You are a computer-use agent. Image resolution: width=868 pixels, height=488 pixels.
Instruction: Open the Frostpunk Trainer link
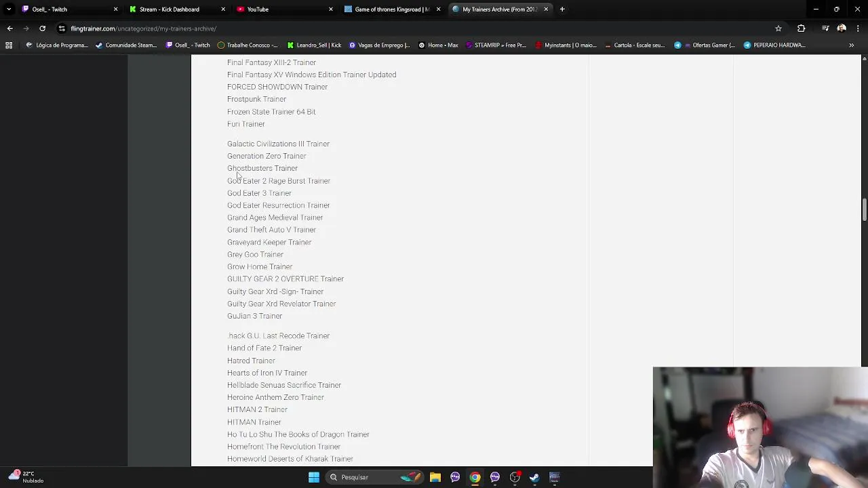[256, 99]
